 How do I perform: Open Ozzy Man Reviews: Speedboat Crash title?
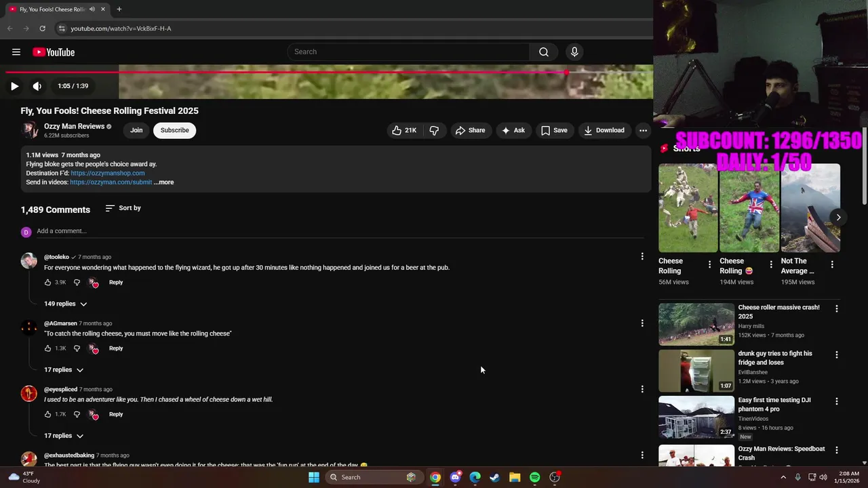coord(781,453)
